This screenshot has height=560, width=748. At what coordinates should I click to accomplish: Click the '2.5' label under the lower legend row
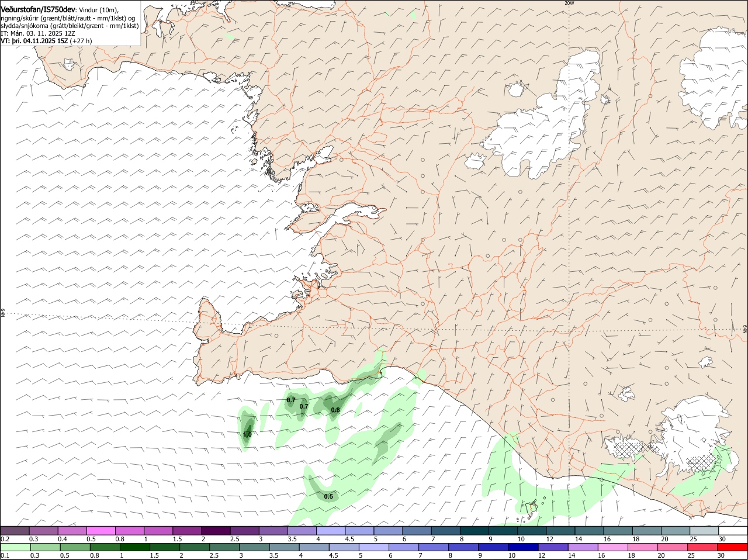click(x=214, y=555)
